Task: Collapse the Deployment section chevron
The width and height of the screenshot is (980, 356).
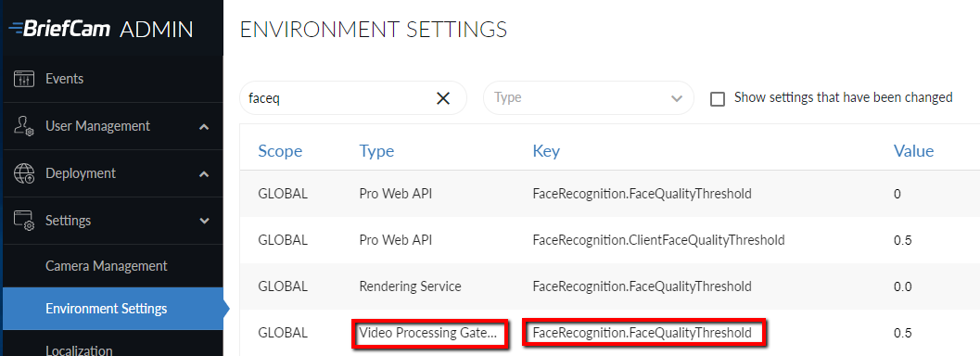Action: (204, 174)
